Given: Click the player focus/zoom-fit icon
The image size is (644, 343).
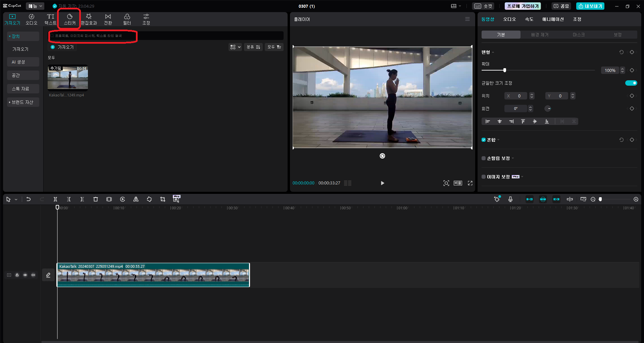Looking at the screenshot, I should (446, 183).
